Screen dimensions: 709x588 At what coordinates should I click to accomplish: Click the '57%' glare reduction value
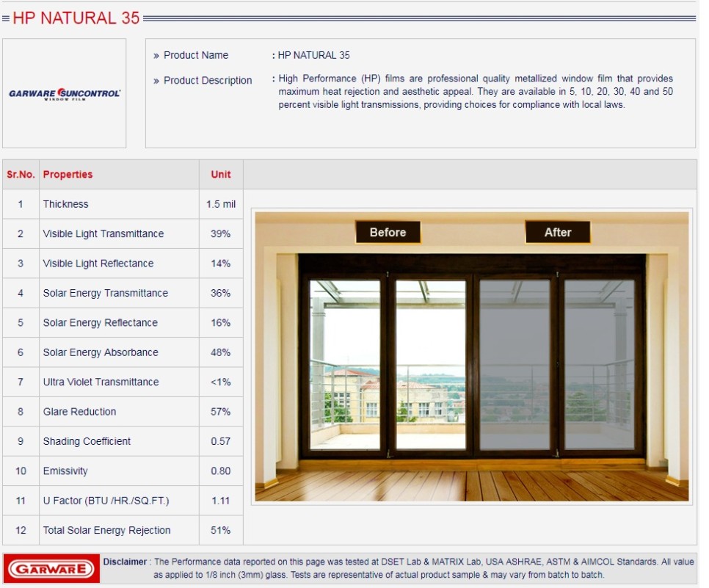[x=221, y=412]
